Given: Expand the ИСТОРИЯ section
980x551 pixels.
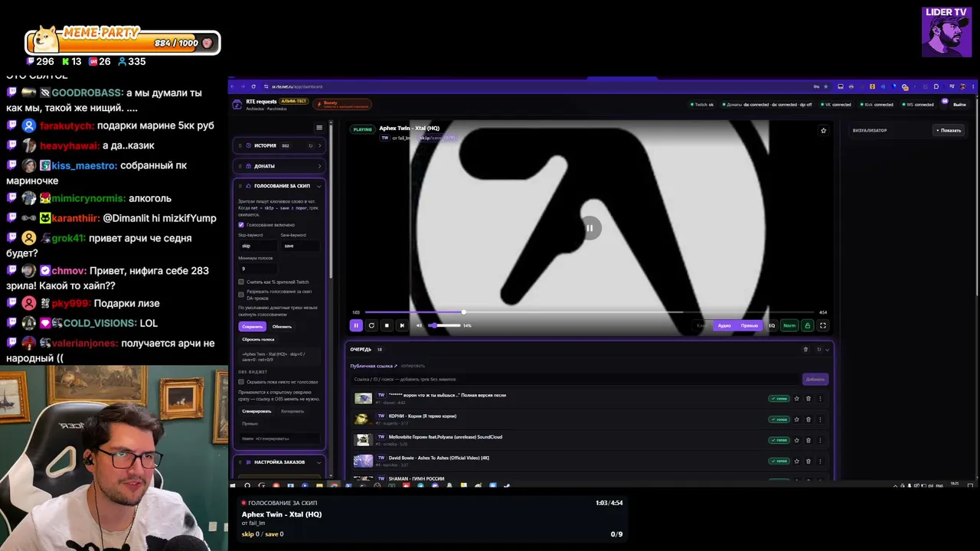Looking at the screenshot, I should [319, 145].
